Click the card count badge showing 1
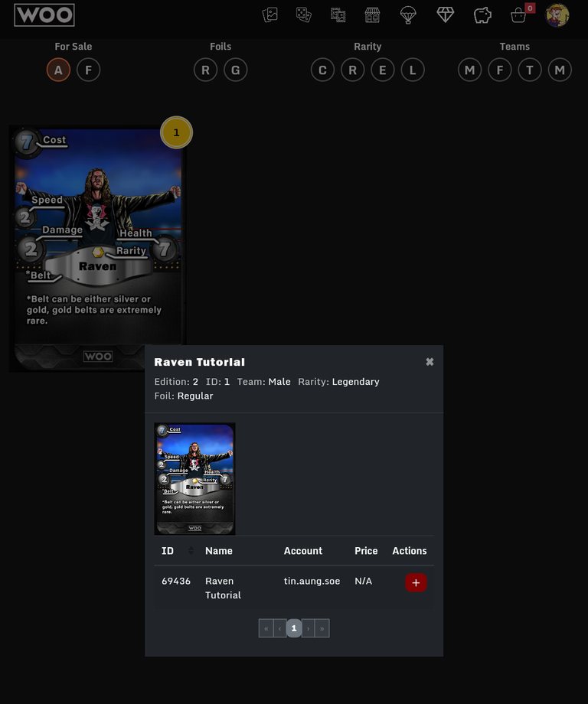Viewport: 588px width, 704px height. tap(177, 132)
